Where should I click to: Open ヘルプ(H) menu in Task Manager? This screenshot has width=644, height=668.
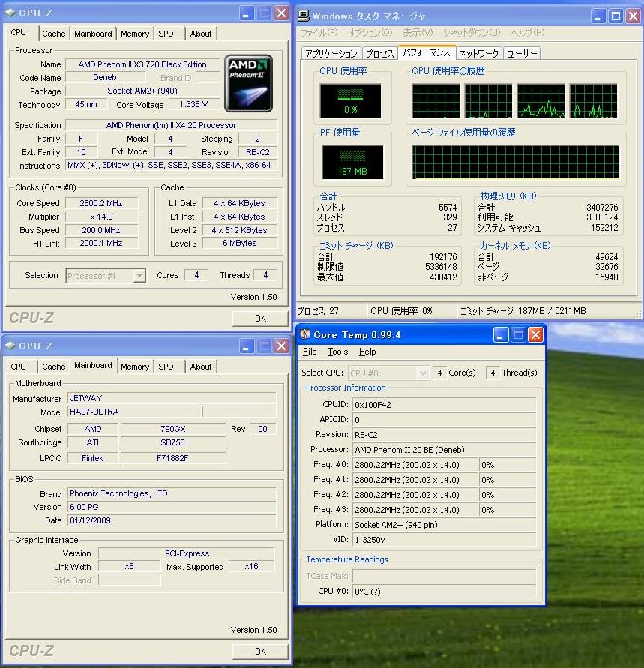point(528,33)
